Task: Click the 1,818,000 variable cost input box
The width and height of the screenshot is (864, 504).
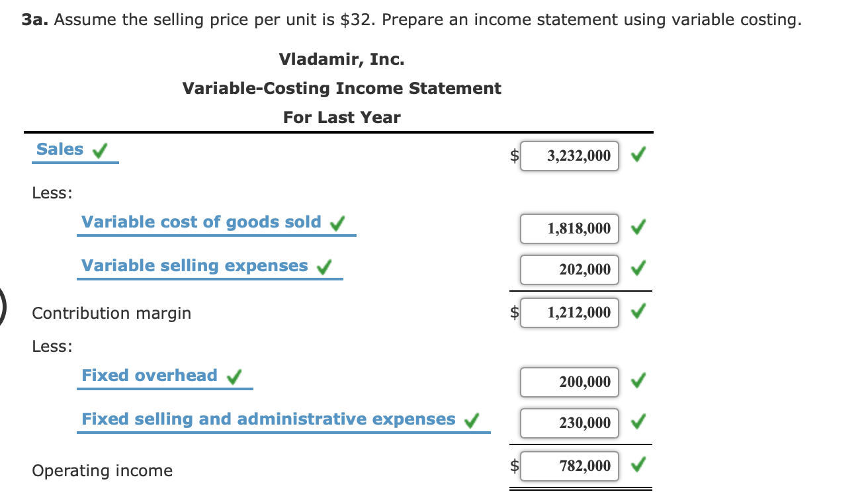Action: 570,229
